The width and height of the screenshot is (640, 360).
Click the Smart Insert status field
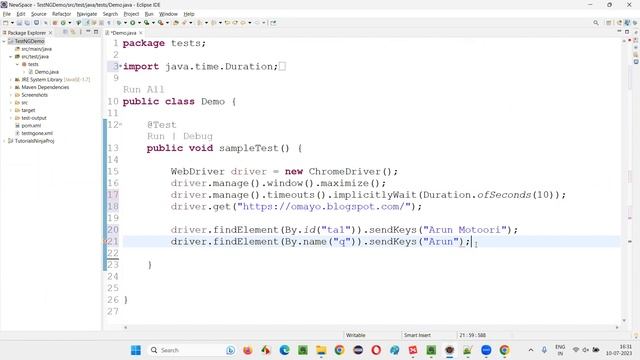417,335
